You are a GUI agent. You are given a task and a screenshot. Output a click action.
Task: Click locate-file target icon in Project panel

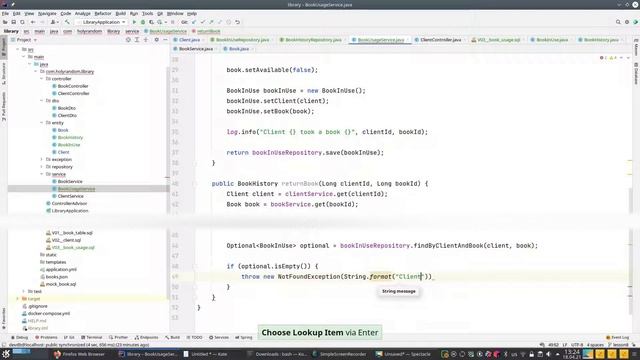tap(128, 40)
